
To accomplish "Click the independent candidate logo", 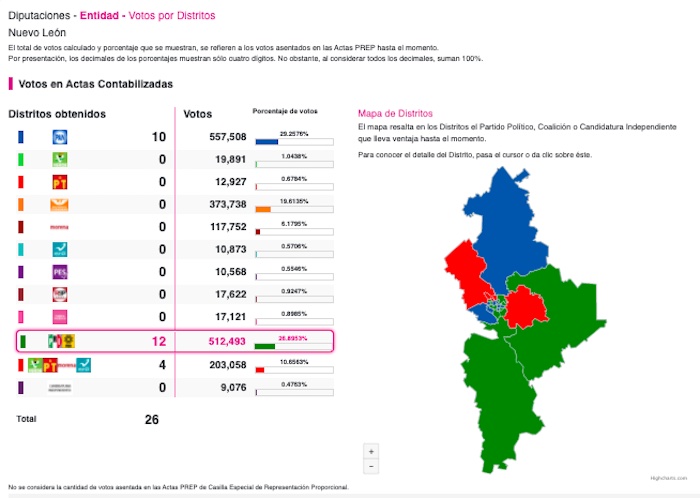I will (59, 388).
